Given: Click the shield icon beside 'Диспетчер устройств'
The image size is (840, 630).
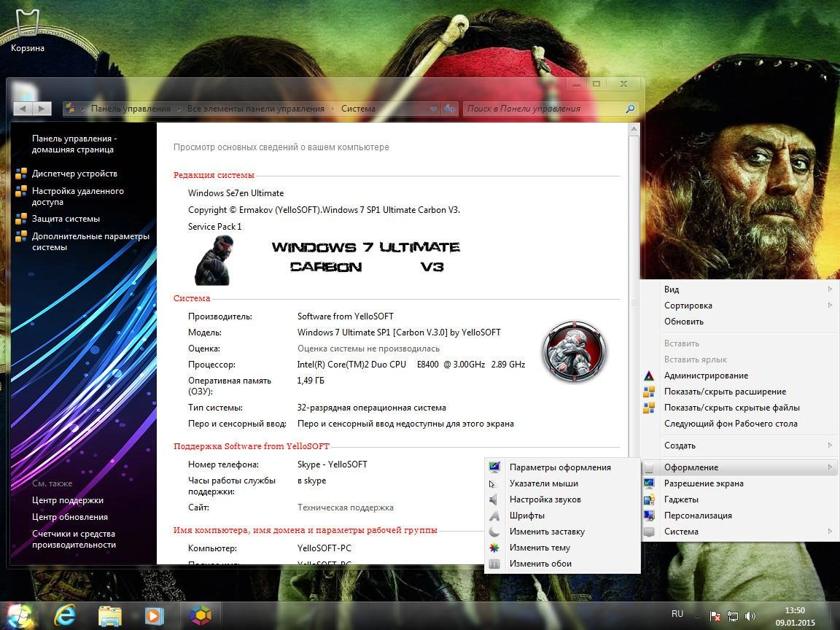Looking at the screenshot, I should (21, 174).
